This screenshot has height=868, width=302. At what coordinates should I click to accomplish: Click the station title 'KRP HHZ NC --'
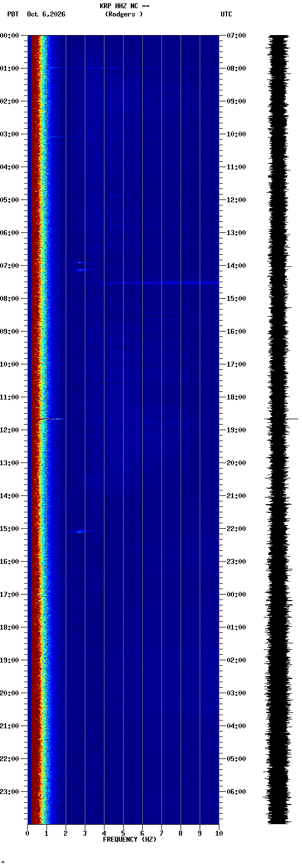click(125, 6)
